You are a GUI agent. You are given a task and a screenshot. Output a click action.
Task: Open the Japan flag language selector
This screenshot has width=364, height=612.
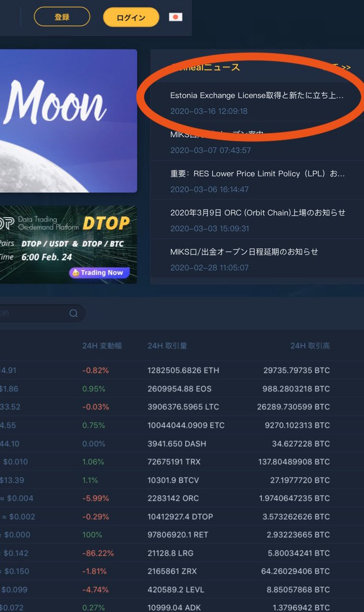[175, 17]
